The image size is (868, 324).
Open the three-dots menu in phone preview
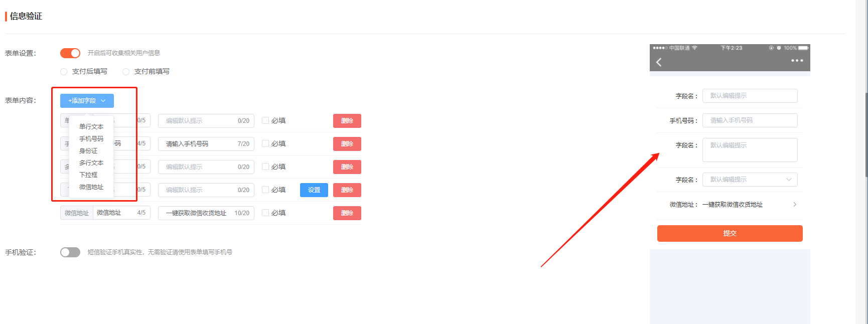click(797, 61)
